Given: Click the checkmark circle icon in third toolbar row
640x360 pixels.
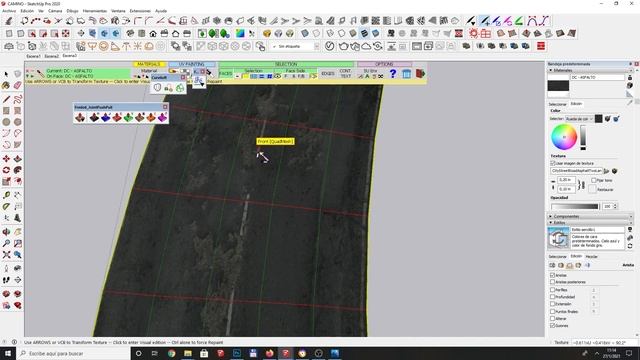Looking at the screenshot, I should click(x=329, y=46).
